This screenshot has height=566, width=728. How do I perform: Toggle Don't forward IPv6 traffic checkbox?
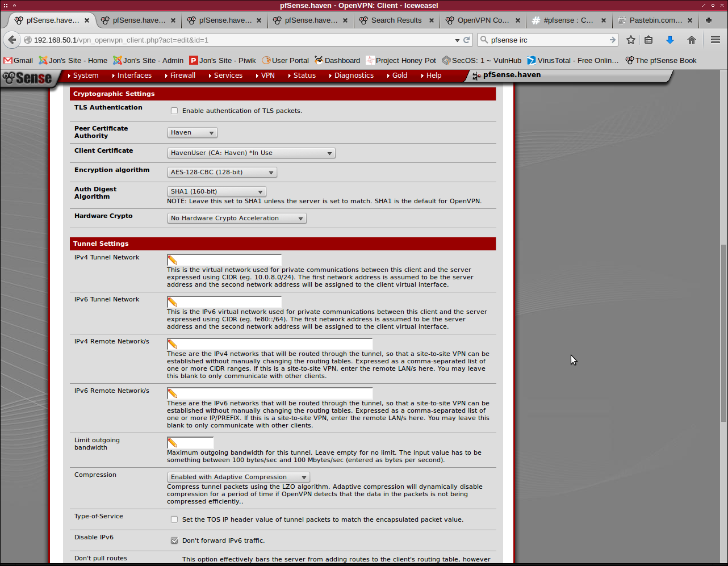click(x=174, y=540)
